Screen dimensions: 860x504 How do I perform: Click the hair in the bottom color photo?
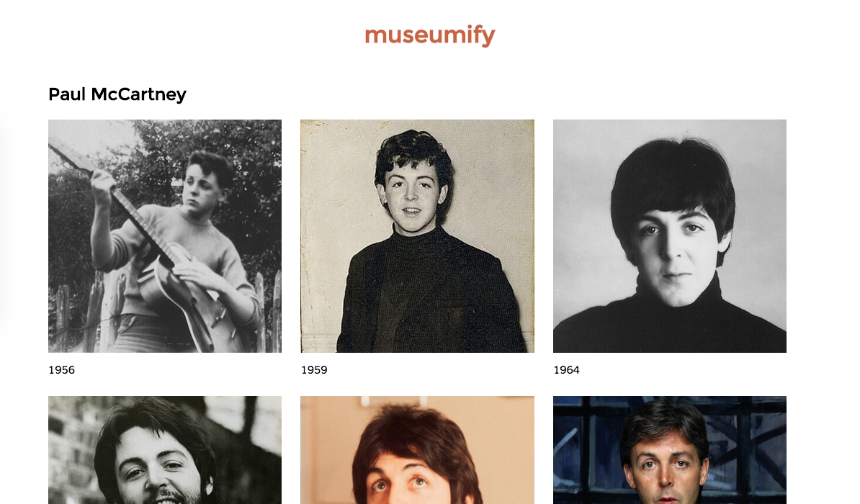(418, 438)
